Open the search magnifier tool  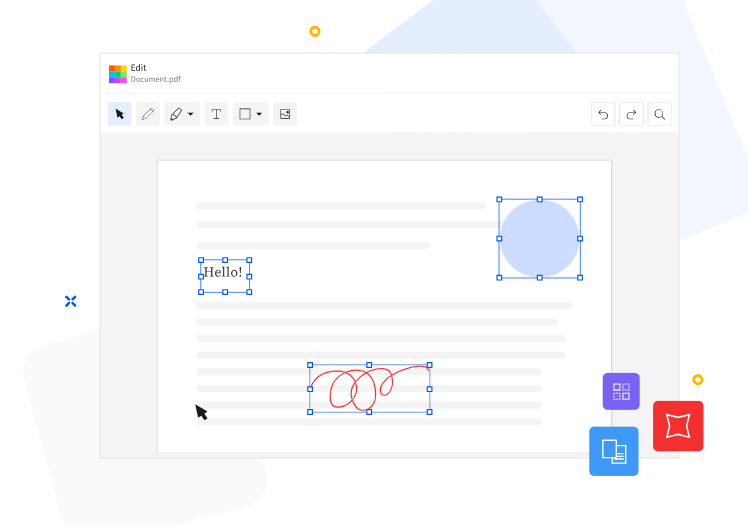pyautogui.click(x=659, y=114)
